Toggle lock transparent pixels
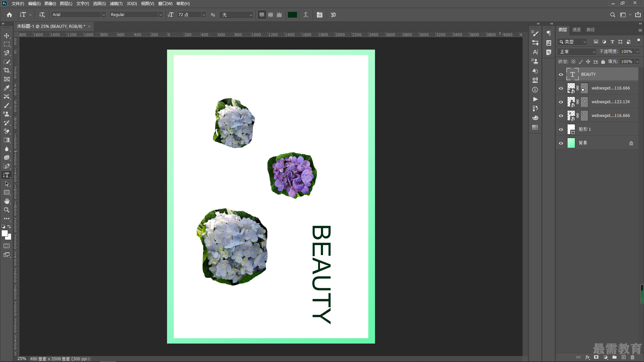This screenshot has height=362, width=644. pyautogui.click(x=573, y=62)
